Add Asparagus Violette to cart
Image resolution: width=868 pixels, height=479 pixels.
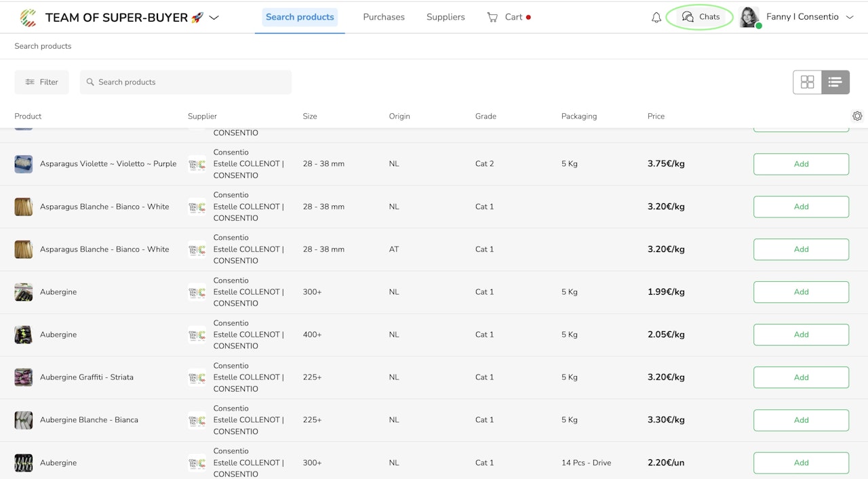801,164
